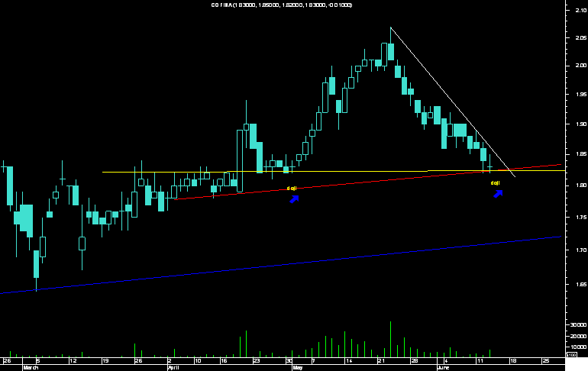The height and width of the screenshot is (371, 588).
Task: Click the tallest green volume bar
Action: 390,339
